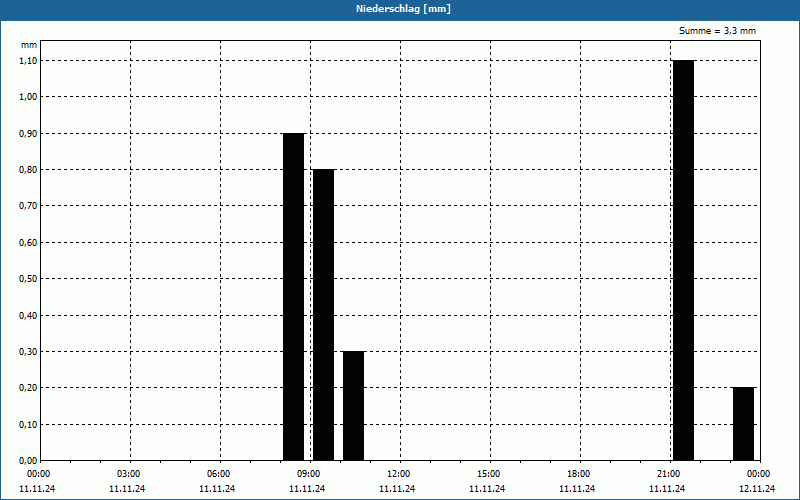This screenshot has width=800, height=500.
Task: Click the "11.11.24" date under 18:00
Action: tap(577, 489)
